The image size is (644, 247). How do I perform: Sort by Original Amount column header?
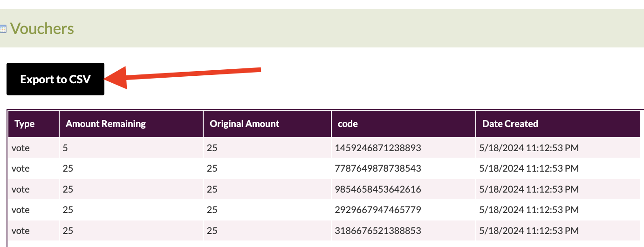(x=245, y=124)
